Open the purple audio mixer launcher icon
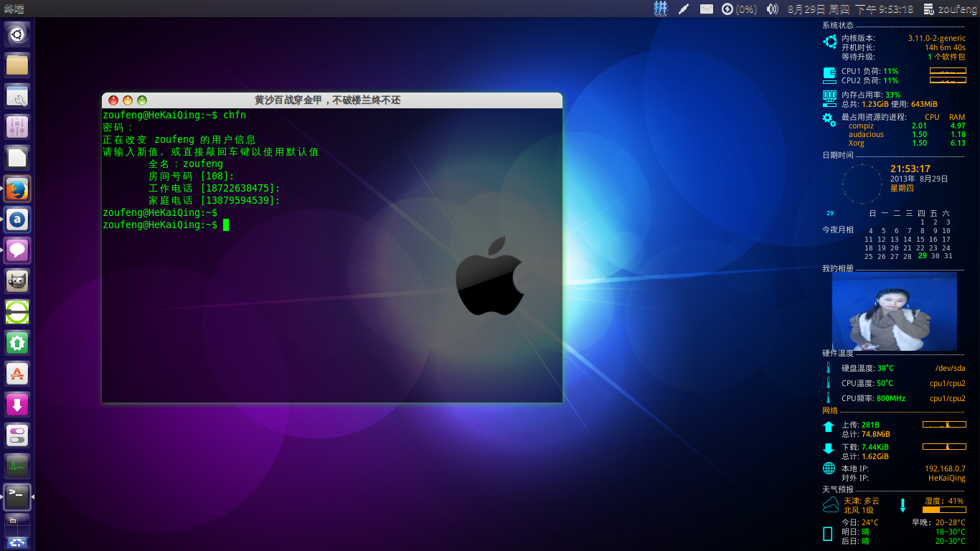Screen dimensions: 980x551 pos(17,127)
